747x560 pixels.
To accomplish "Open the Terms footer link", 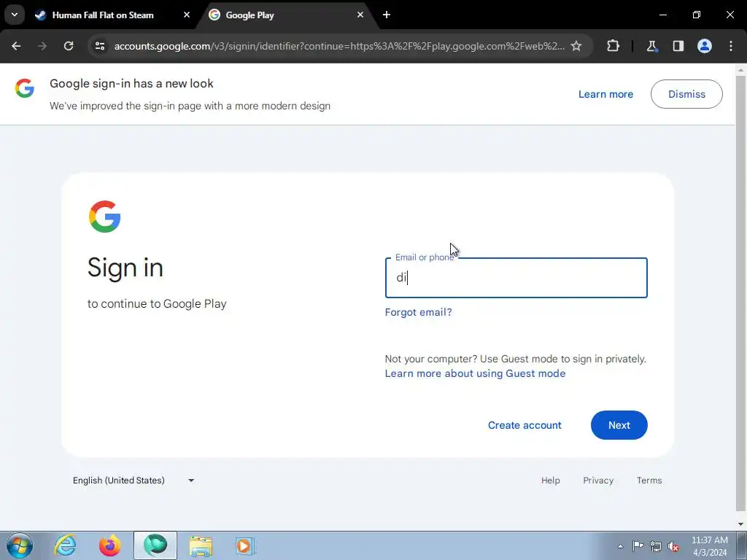I will (x=649, y=481).
